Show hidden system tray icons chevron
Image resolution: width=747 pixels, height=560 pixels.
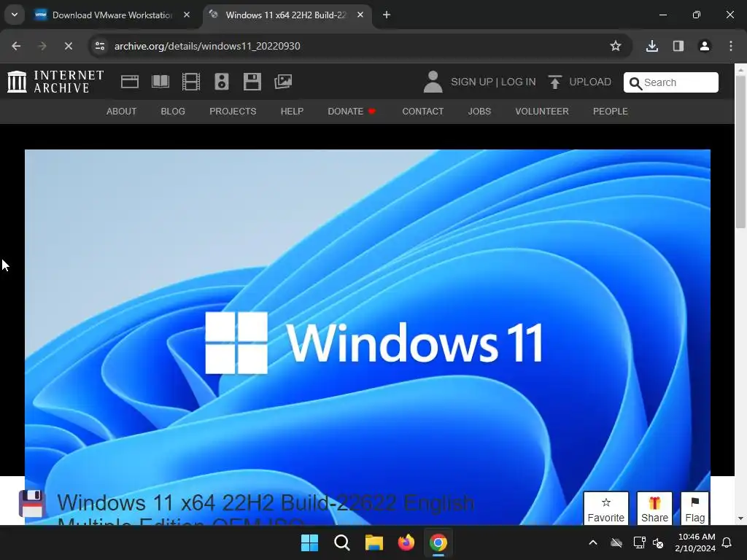pyautogui.click(x=593, y=542)
